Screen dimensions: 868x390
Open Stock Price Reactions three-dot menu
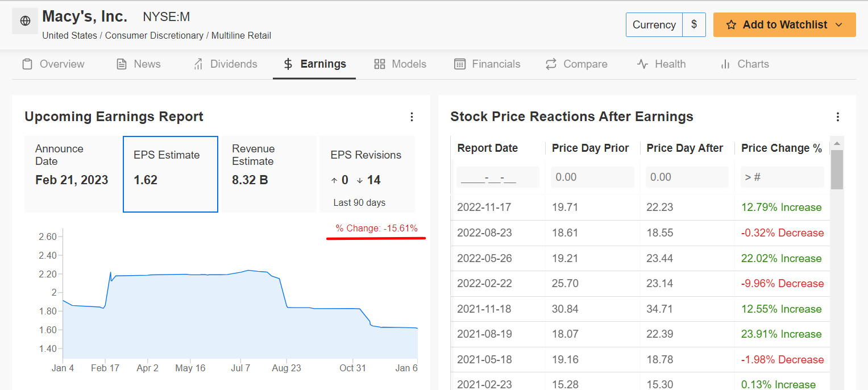(x=837, y=117)
